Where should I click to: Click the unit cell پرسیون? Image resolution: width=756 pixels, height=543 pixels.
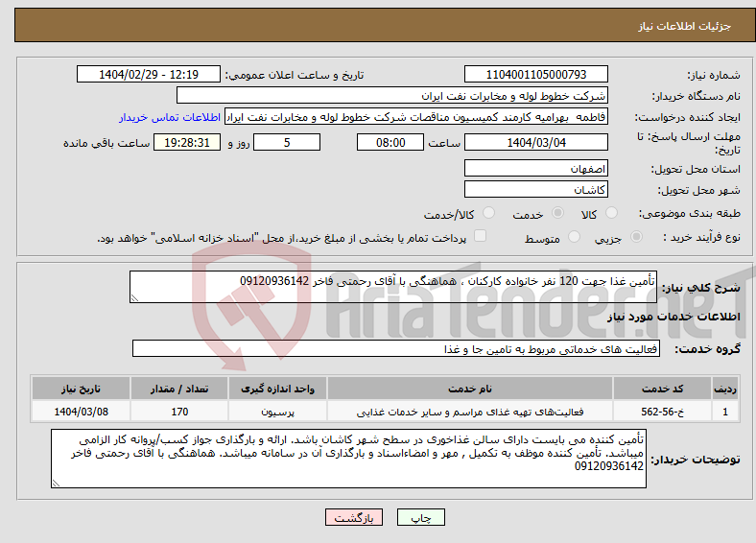(x=277, y=412)
